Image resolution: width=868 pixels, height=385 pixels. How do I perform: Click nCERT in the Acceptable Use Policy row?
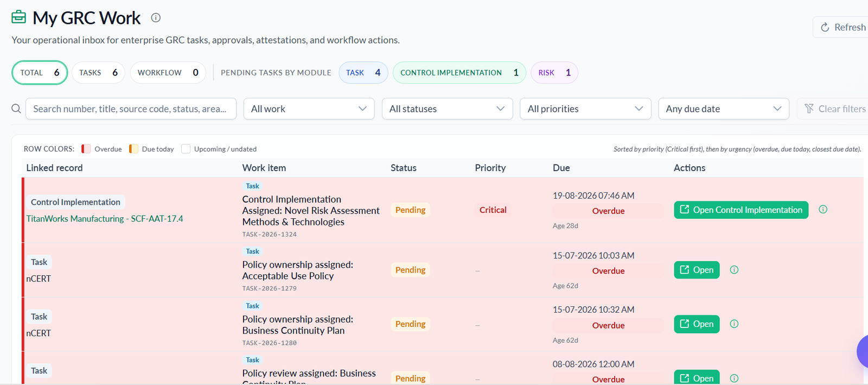[39, 279]
